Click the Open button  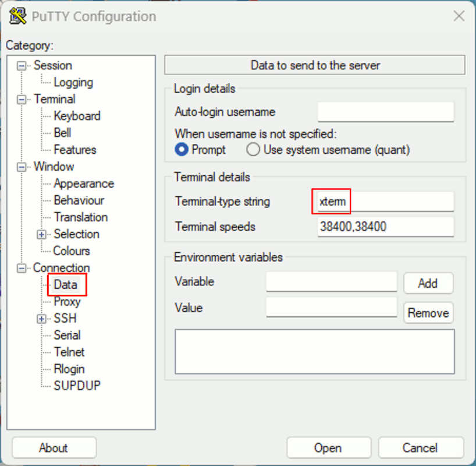tap(328, 448)
